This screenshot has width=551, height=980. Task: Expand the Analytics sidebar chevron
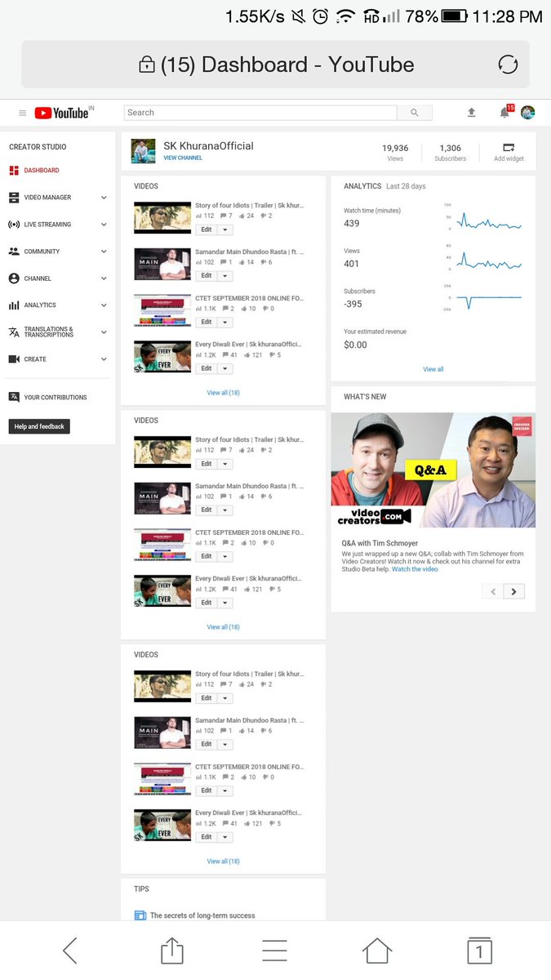pyautogui.click(x=104, y=305)
